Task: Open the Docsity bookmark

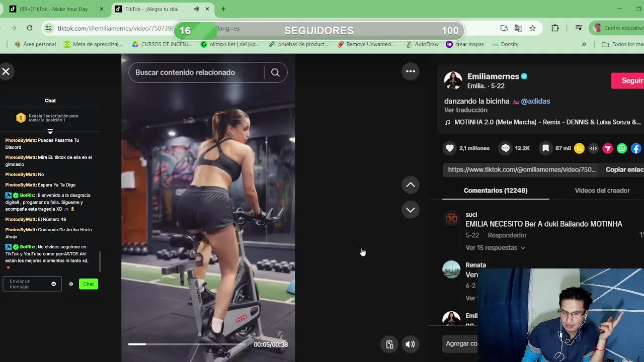Action: click(505, 44)
